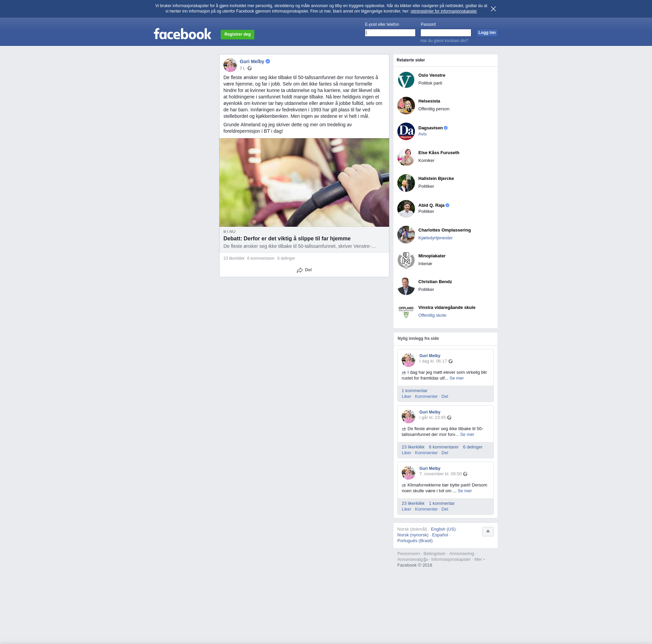Click globe icon beside I dag kl. 06:17
The image size is (652, 644).
(451, 361)
